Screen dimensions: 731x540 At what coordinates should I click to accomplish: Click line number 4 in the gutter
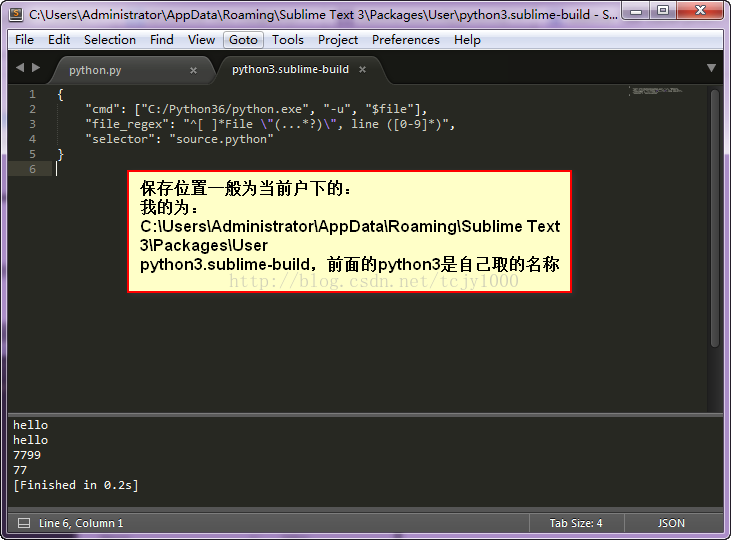(32, 139)
